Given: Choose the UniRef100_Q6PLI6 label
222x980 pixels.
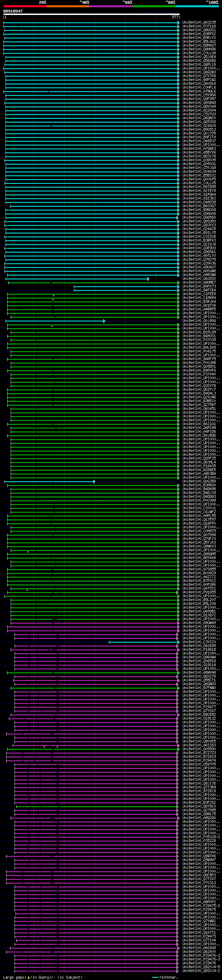Looking at the screenshot, I should tap(199, 64).
